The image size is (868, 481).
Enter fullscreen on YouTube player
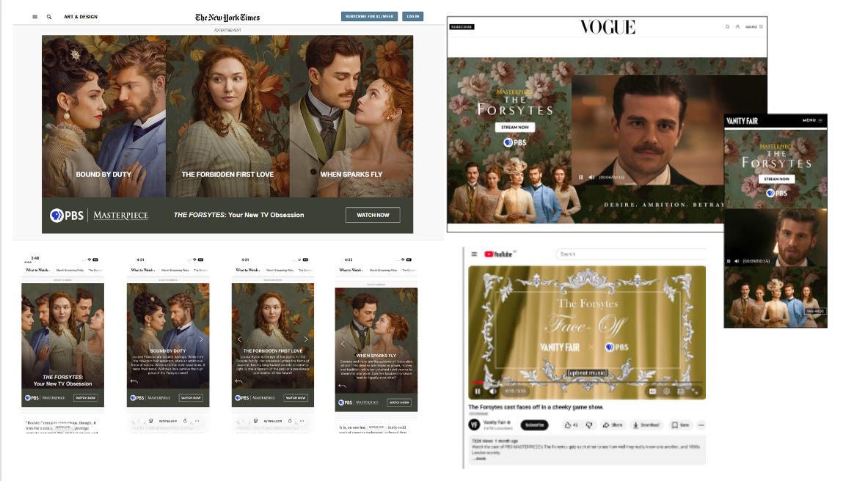695,392
